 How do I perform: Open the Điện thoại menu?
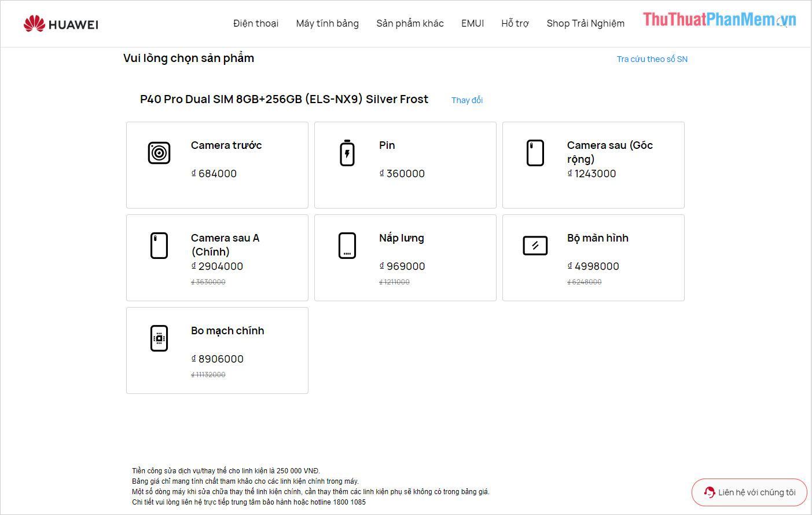point(256,23)
